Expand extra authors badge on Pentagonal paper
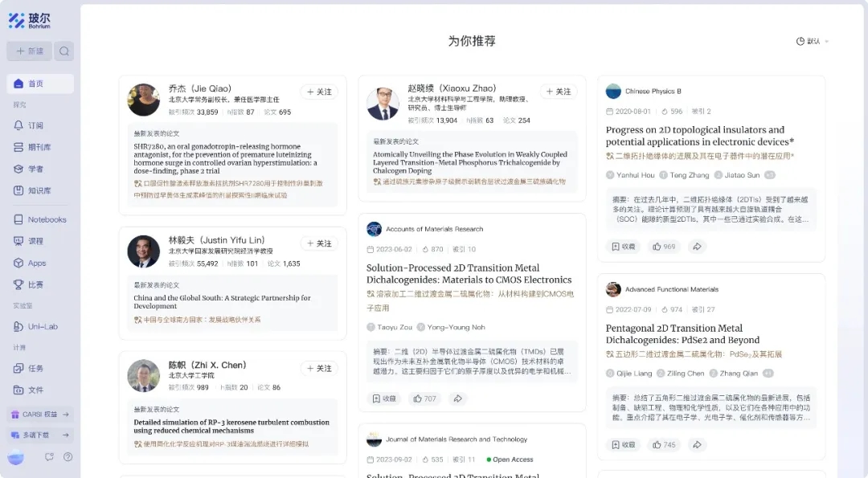 (x=768, y=373)
